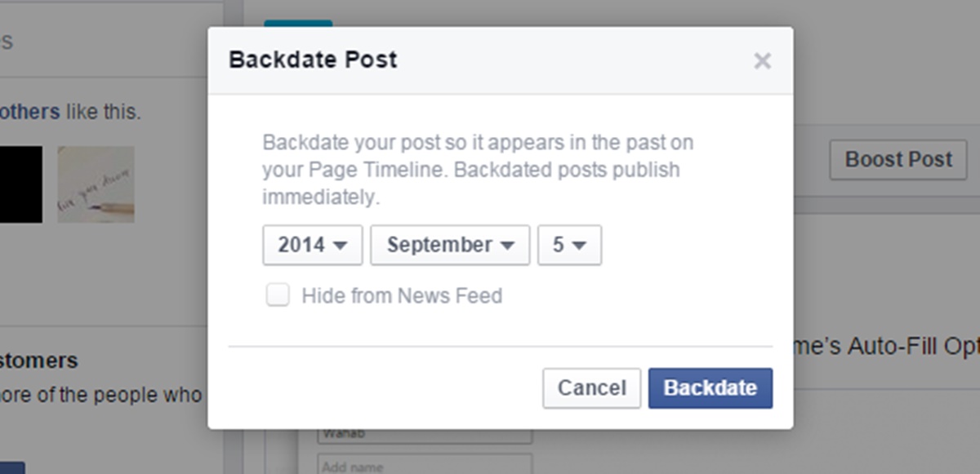Open the 2014 year dropdown
This screenshot has width=980, height=474.
tap(312, 246)
